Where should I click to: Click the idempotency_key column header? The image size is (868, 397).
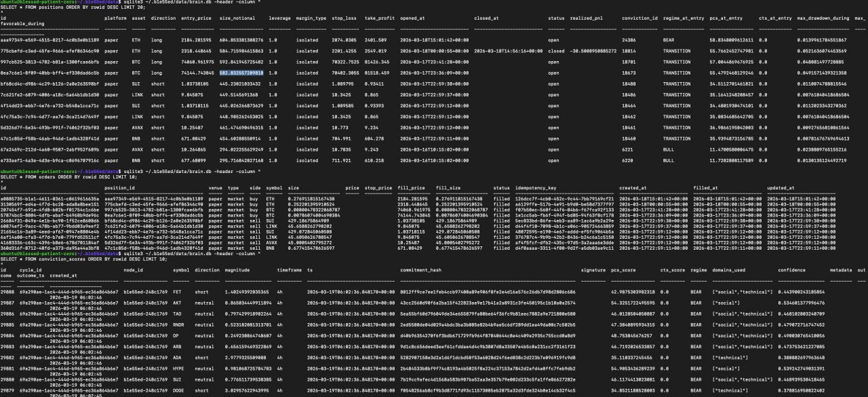click(x=536, y=188)
